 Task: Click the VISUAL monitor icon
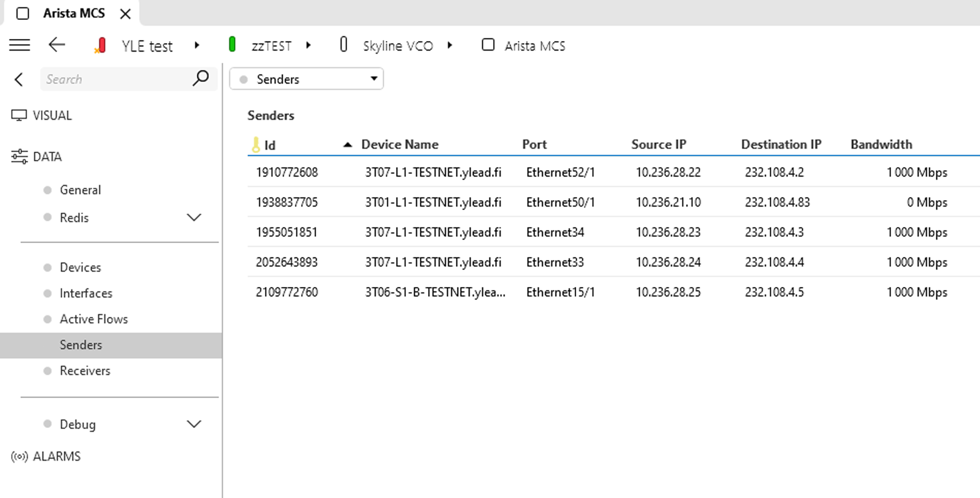click(19, 115)
